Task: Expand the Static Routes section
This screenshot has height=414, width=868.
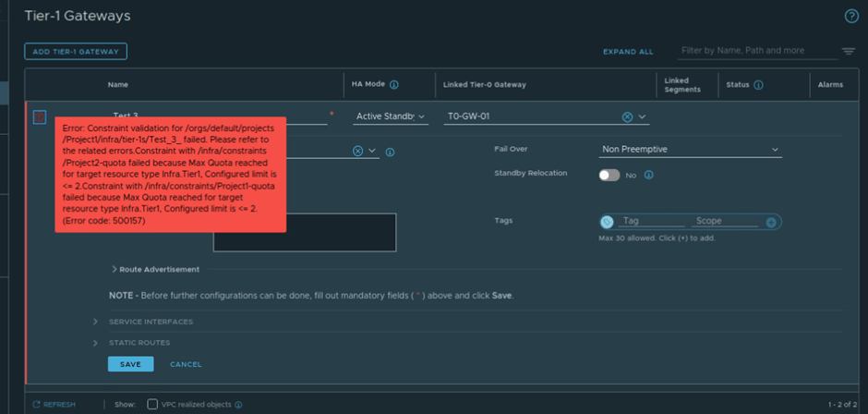Action: point(96,343)
